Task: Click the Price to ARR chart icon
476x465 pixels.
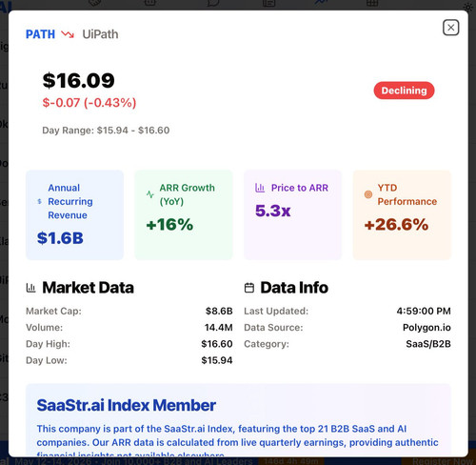Action: [260, 188]
